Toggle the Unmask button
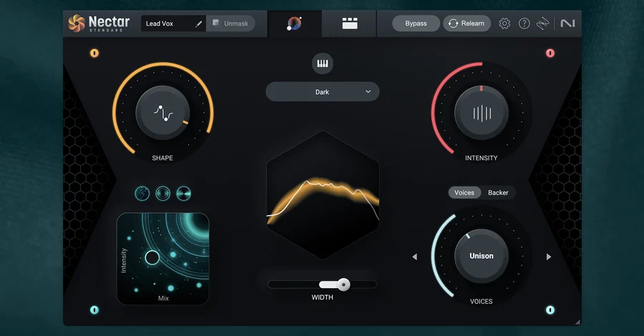This screenshot has width=644, height=336. click(x=230, y=24)
